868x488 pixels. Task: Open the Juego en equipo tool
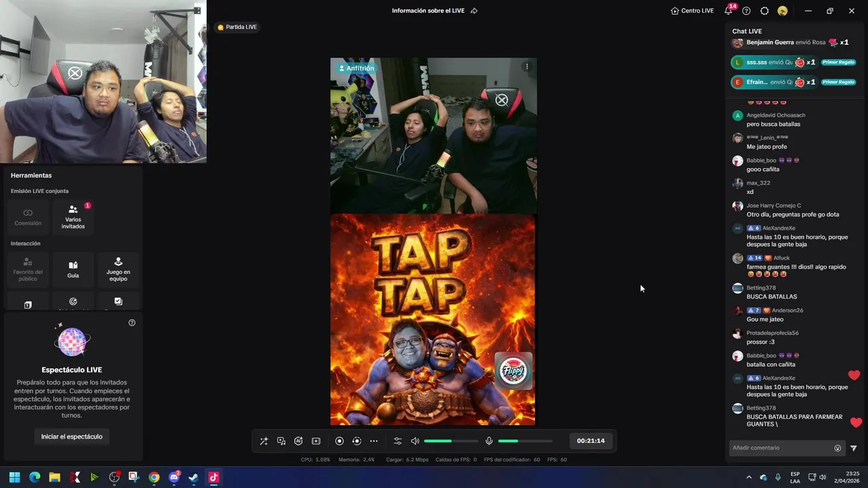click(118, 269)
